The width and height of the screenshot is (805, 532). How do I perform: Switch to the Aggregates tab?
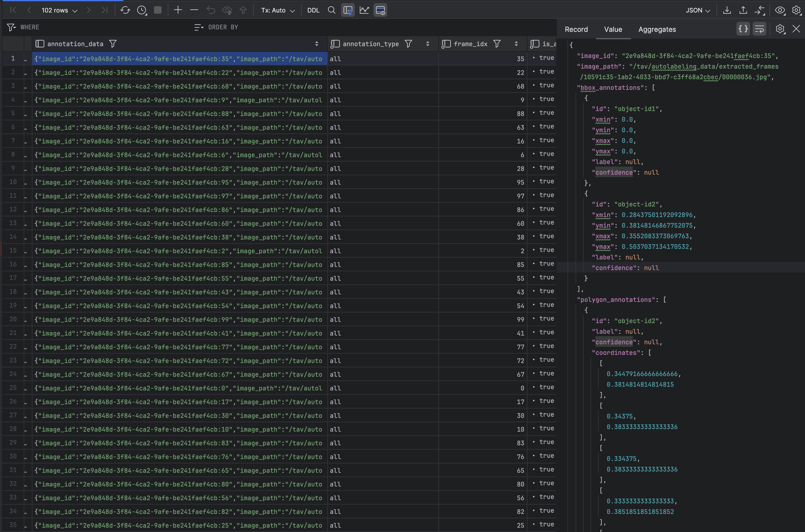657,29
